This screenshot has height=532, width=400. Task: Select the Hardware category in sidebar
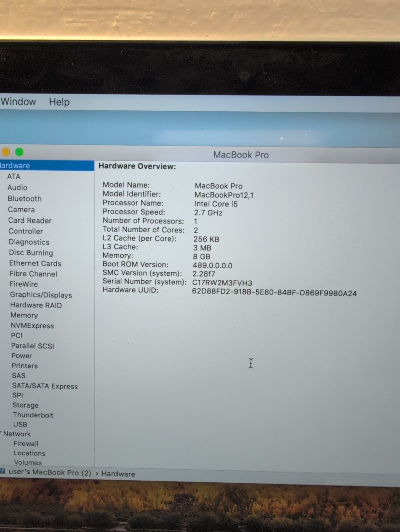(x=47, y=165)
